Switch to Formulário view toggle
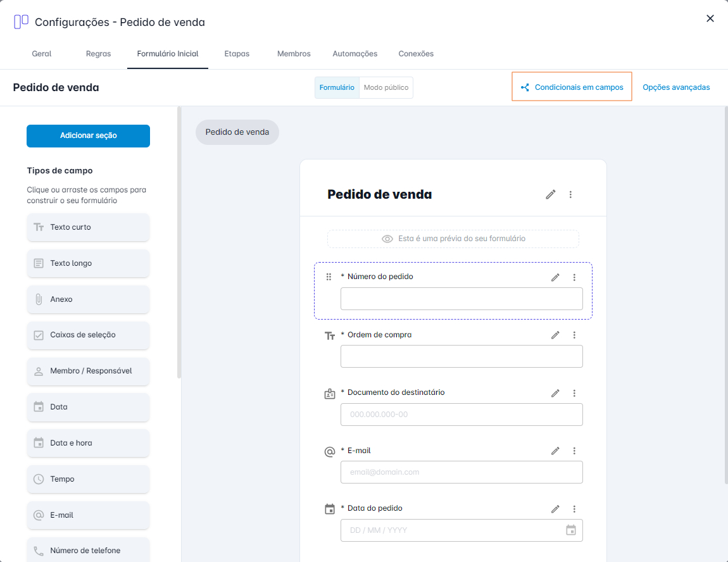This screenshot has width=728, height=562. (x=337, y=87)
